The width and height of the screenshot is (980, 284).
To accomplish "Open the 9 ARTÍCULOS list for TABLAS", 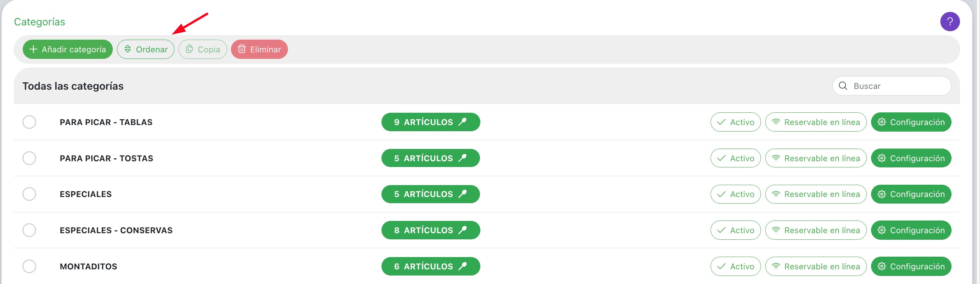I will 430,122.
